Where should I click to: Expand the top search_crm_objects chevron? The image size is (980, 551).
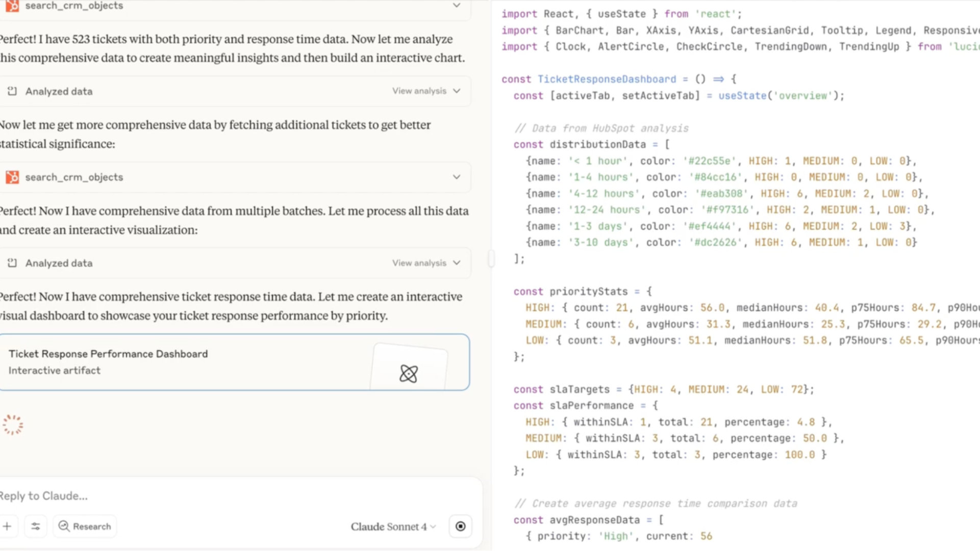[x=456, y=6]
